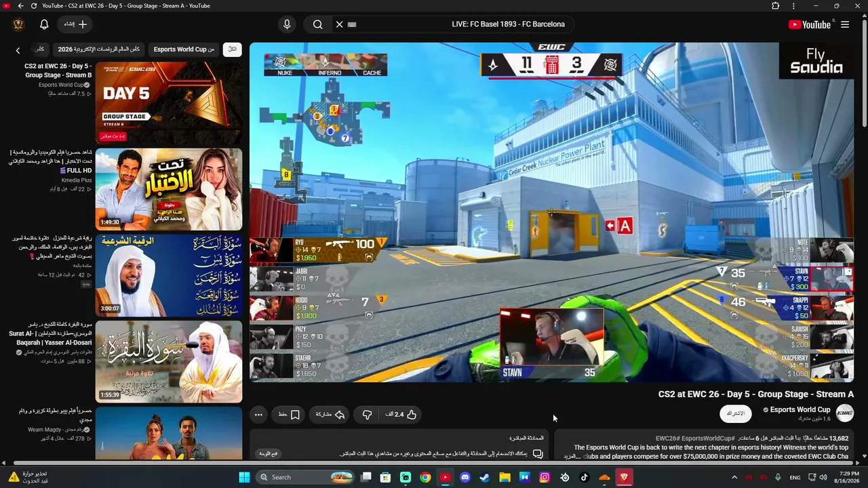Open Discord from the taskbar
Image resolution: width=868 pixels, height=488 pixels.
coord(465,477)
